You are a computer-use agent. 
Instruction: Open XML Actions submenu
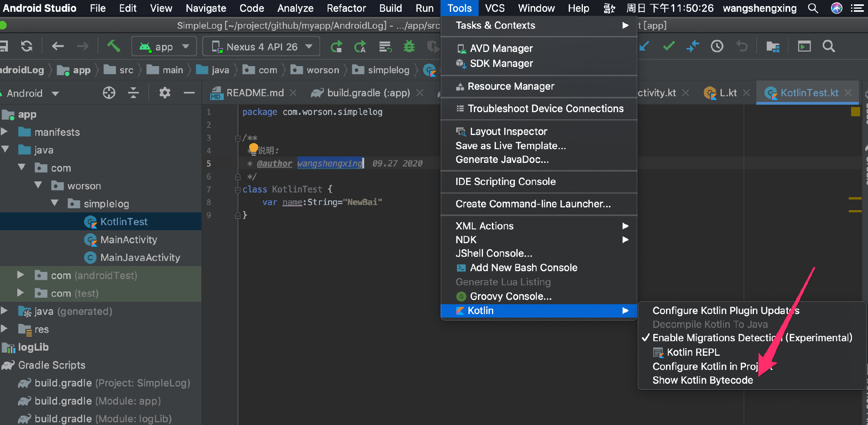[539, 226]
